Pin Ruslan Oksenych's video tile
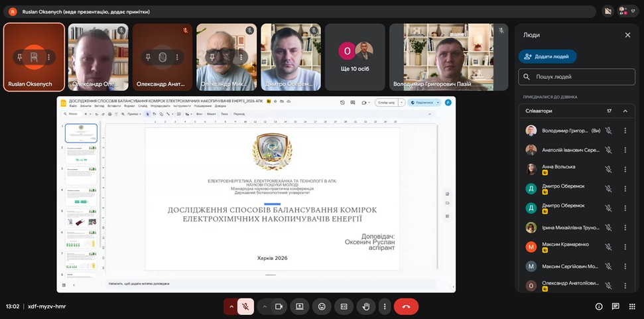This screenshot has height=319, width=644. pos(20,58)
